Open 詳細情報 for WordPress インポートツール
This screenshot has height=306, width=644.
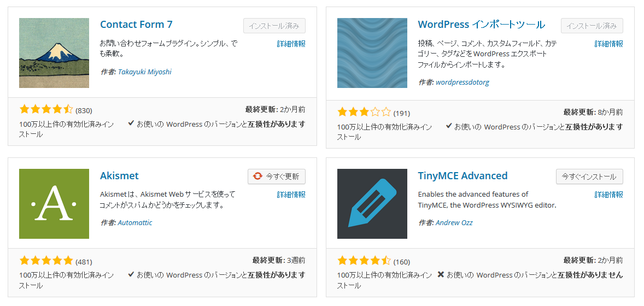[x=608, y=44]
